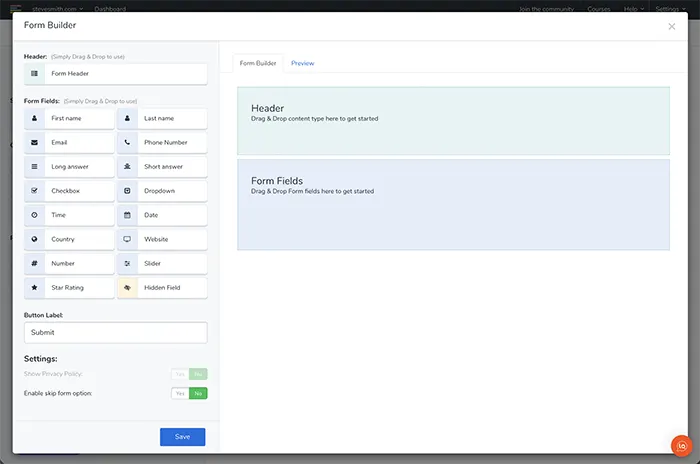Select the Short answer field label
The width and height of the screenshot is (700, 464).
163,167
